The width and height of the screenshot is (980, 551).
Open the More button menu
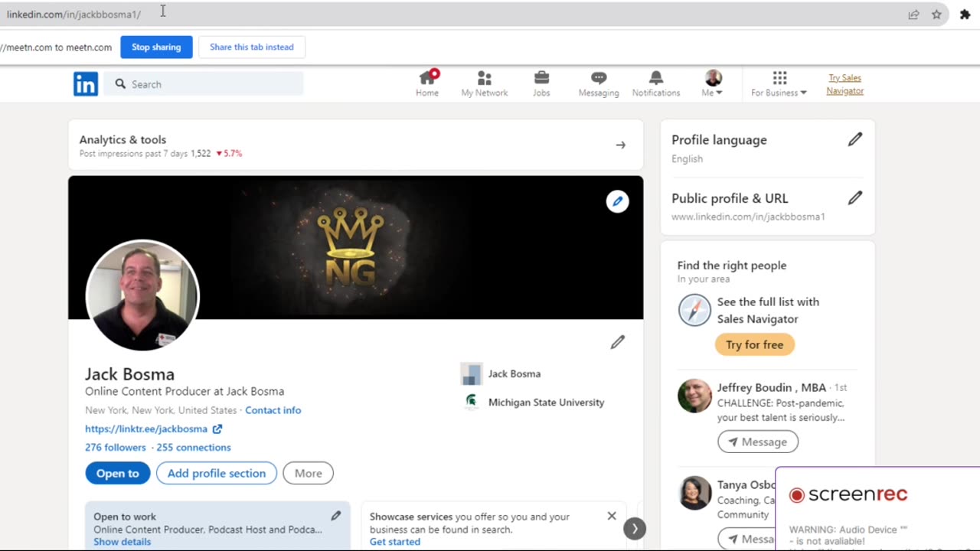pyautogui.click(x=309, y=473)
